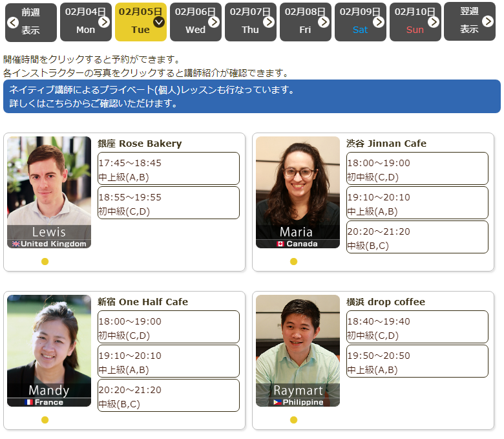
Task: Select the yellow dot below Lewis's photo
Action: pos(45,262)
